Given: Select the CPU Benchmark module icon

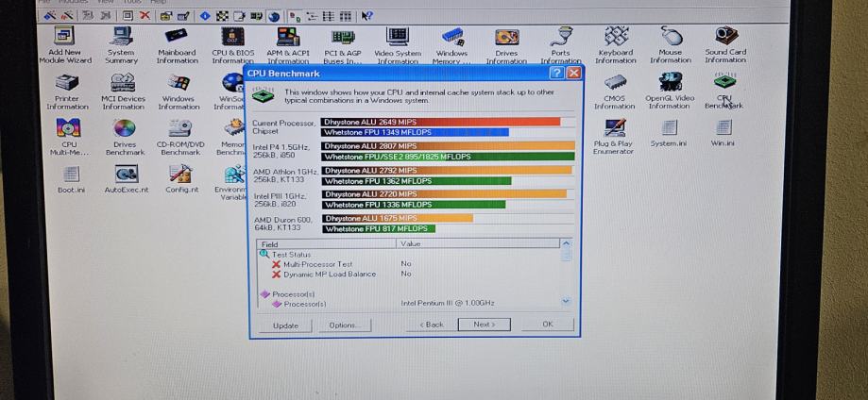Looking at the screenshot, I should [724, 92].
